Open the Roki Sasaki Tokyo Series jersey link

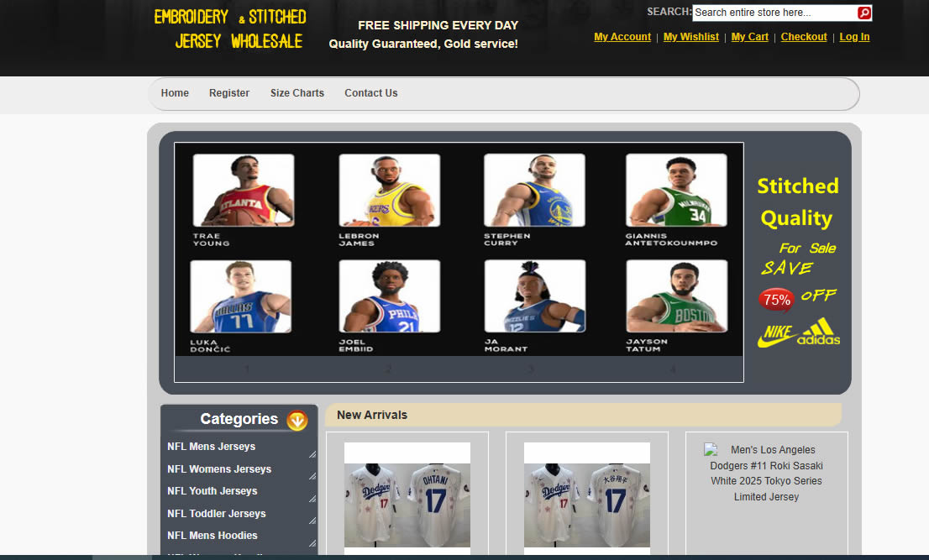(767, 474)
